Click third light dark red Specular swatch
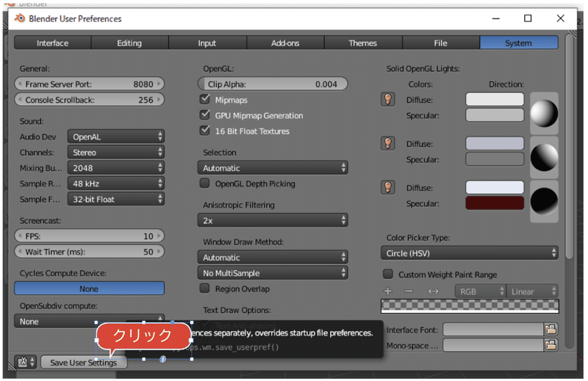 tap(495, 203)
